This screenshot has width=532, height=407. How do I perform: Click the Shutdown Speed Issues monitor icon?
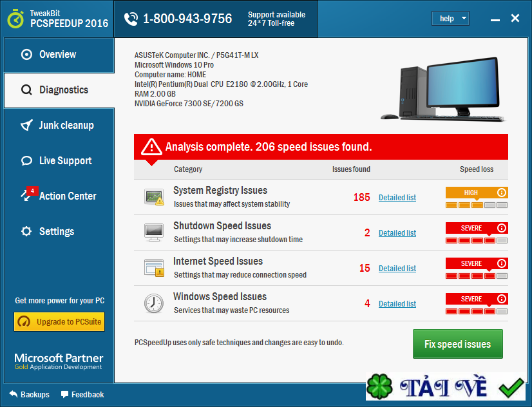coord(154,232)
